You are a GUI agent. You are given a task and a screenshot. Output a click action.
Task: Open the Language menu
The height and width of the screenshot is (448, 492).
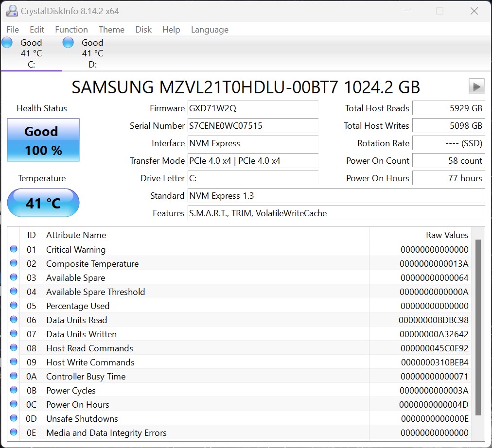210,30
